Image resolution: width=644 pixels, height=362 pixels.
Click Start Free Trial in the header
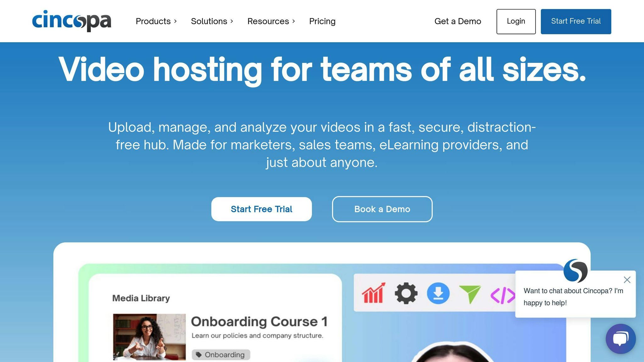tap(576, 21)
